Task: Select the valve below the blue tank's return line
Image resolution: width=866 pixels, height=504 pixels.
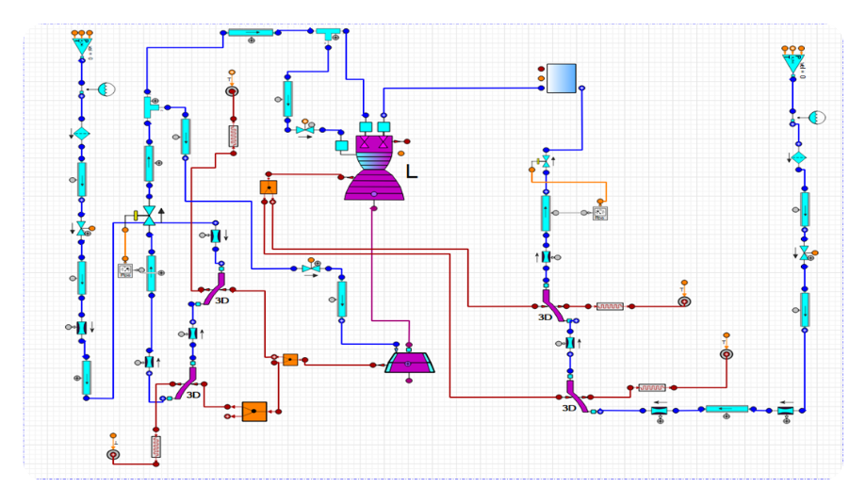Action: tap(546, 162)
